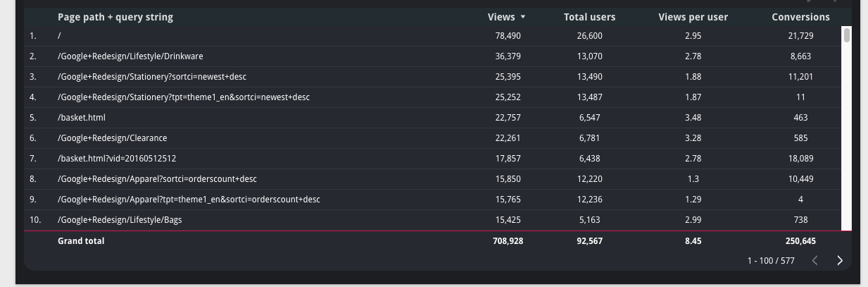Sort by Page path + query string column
This screenshot has height=287, width=868.
pyautogui.click(x=115, y=17)
